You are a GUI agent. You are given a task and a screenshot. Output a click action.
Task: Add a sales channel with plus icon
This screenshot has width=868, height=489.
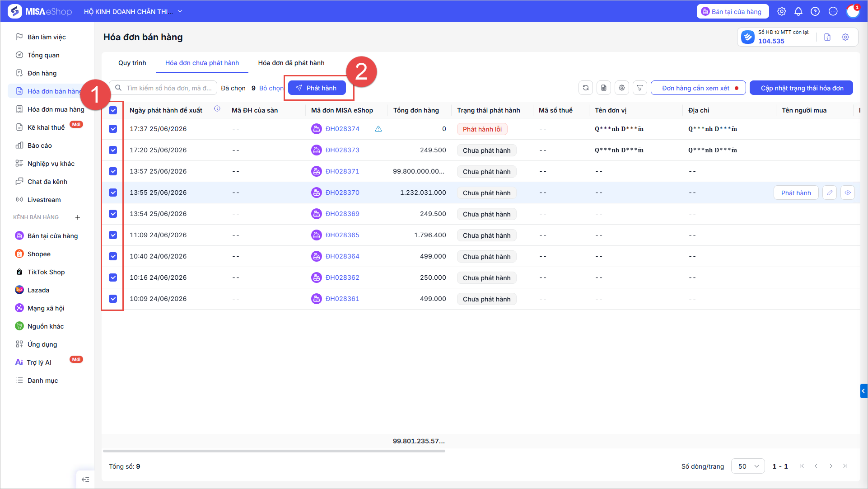pos(78,217)
